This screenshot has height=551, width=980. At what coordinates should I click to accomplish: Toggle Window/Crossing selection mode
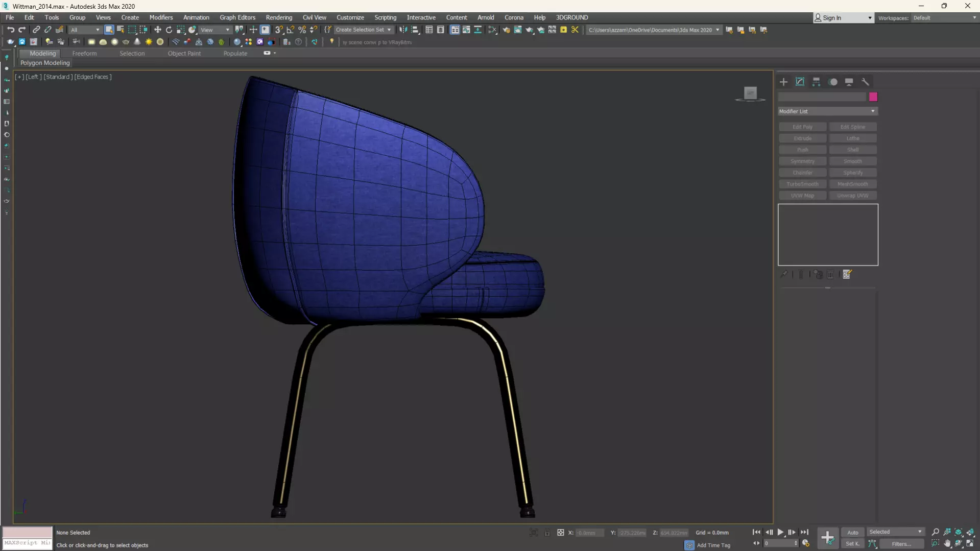pyautogui.click(x=144, y=30)
